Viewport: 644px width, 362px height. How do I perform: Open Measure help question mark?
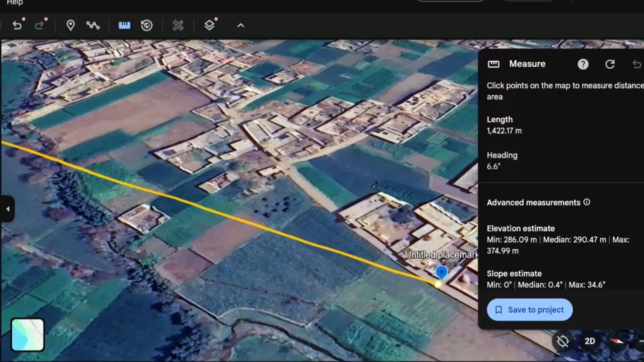click(583, 64)
